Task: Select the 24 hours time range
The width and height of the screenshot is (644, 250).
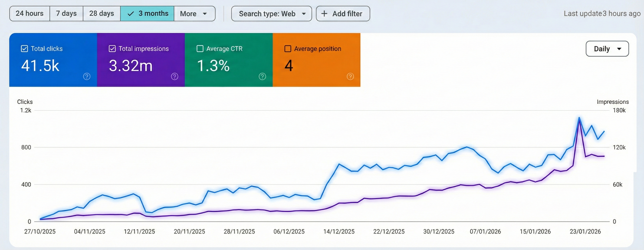Action: 29,13
